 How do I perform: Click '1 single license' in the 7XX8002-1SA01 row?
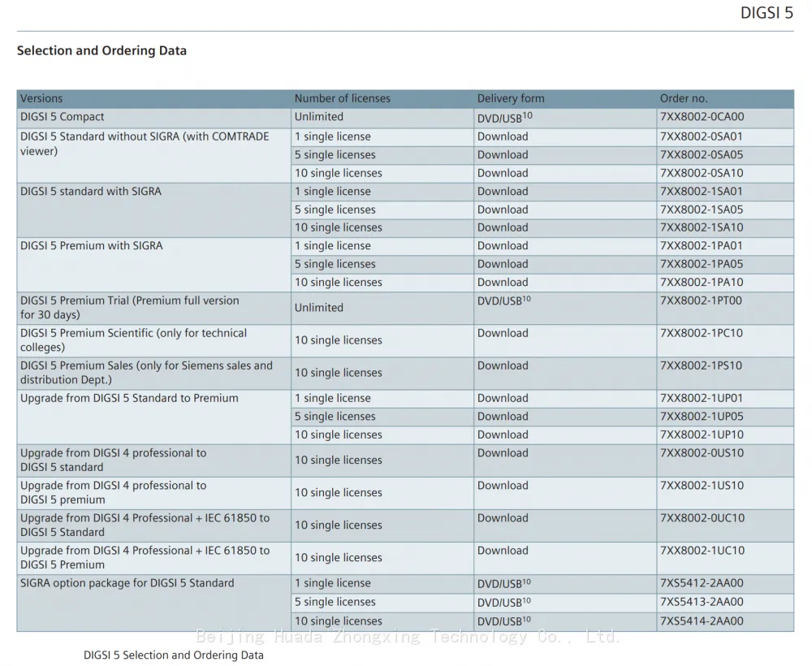click(x=333, y=192)
